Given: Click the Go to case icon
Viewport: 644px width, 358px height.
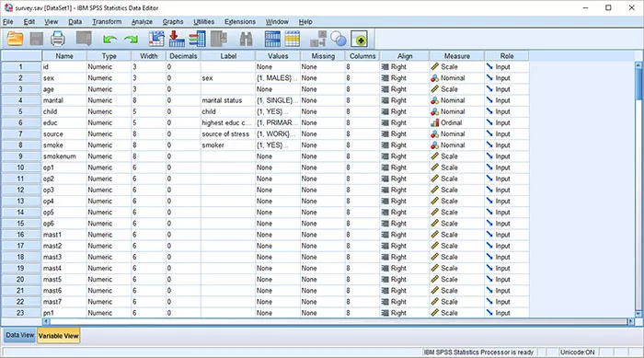Looking at the screenshot, I should point(156,39).
